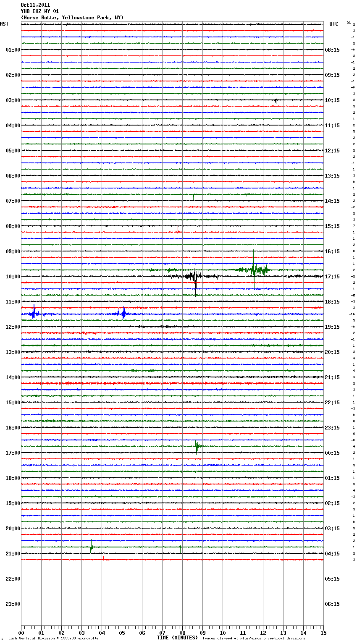Select the 03:00 MST time label
The image size is (357, 644).
coord(13,100)
